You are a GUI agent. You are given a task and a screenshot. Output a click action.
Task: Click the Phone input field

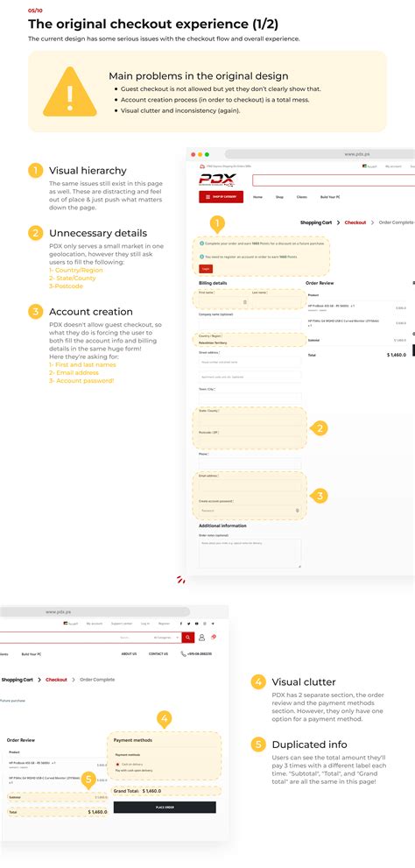pyautogui.click(x=250, y=464)
